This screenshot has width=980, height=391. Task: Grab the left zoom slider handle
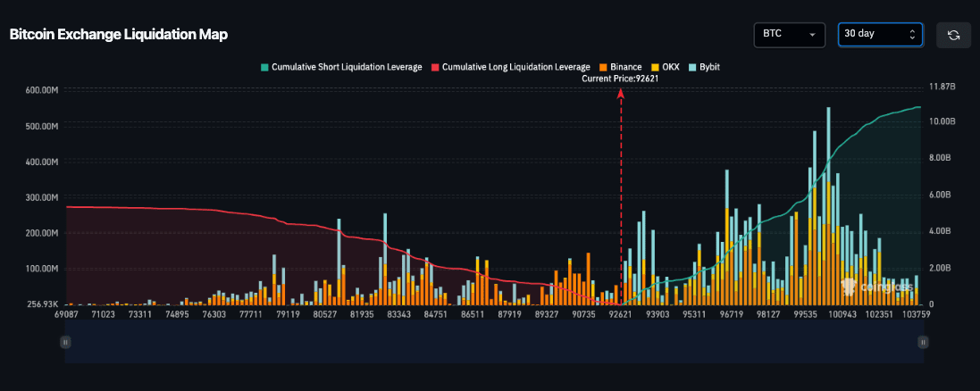65,342
